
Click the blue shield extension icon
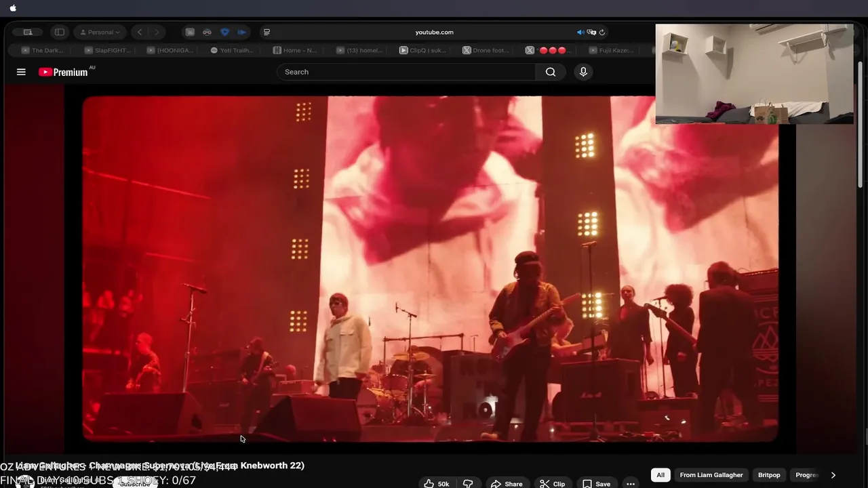click(x=224, y=32)
